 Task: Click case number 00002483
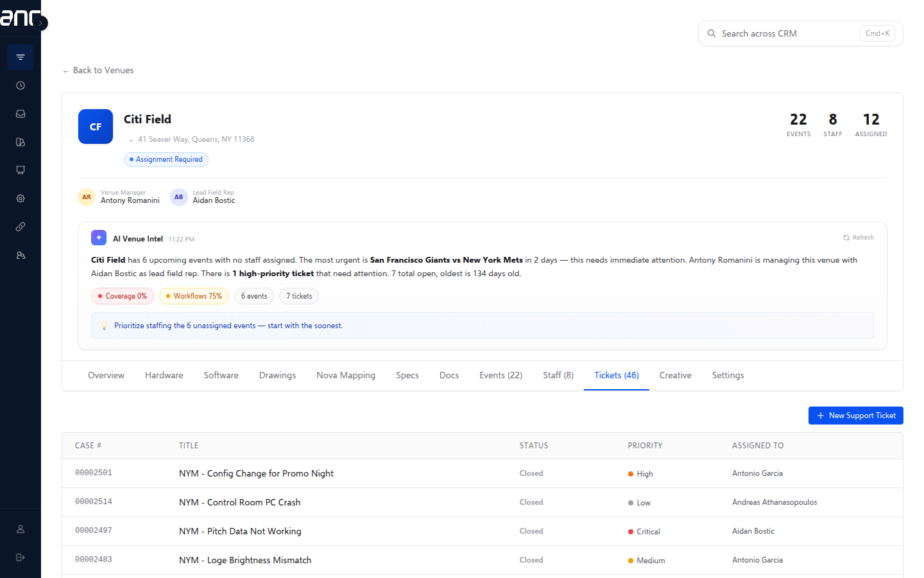94,560
